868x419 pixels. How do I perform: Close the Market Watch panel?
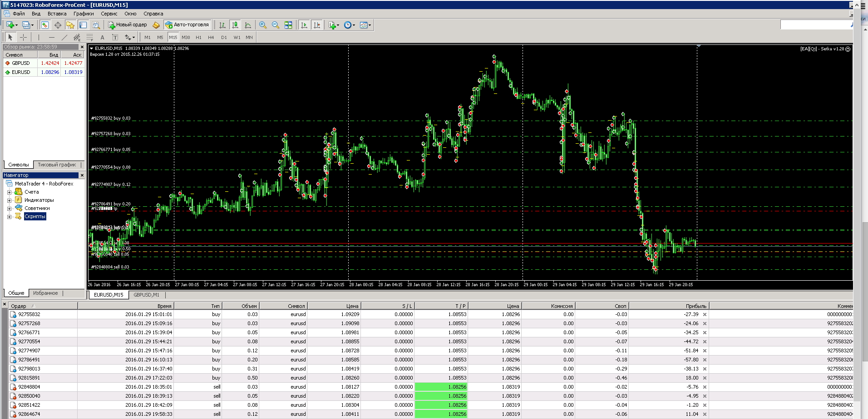point(82,47)
